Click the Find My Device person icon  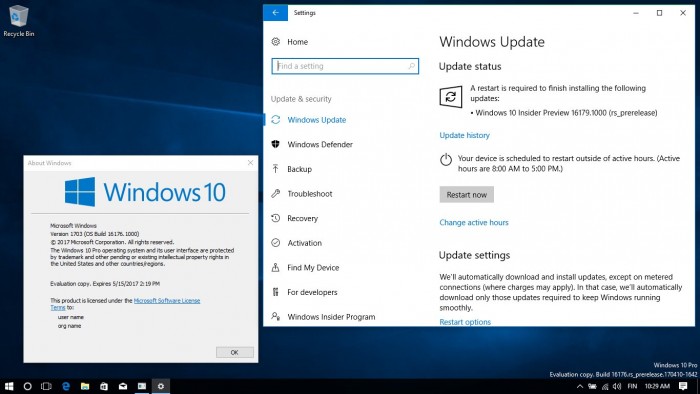click(x=276, y=267)
